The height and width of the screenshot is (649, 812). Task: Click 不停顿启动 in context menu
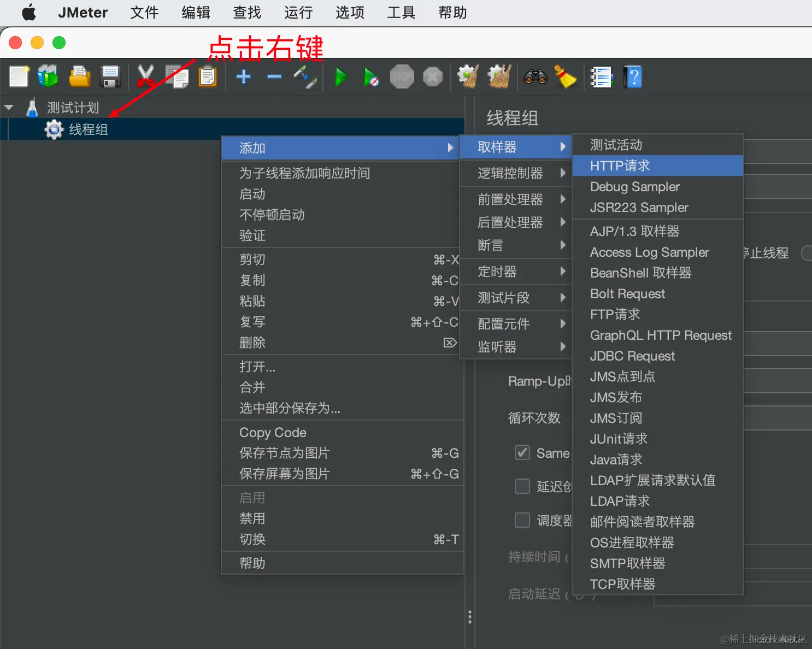pos(342,215)
